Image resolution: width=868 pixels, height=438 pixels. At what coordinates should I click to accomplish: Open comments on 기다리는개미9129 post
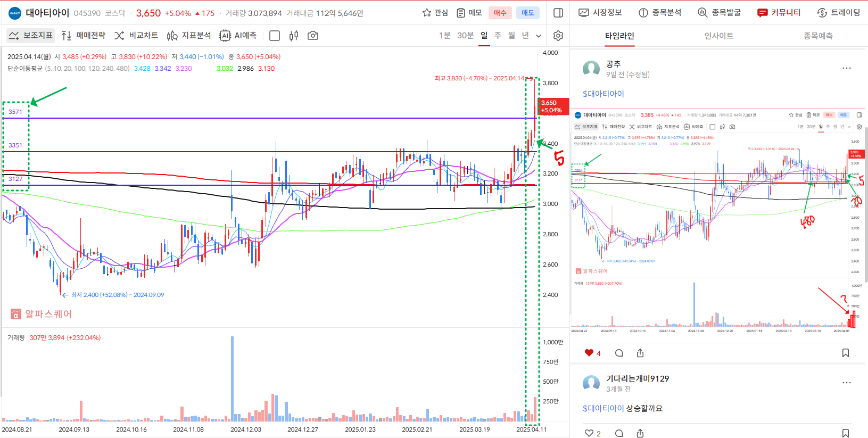(619, 433)
